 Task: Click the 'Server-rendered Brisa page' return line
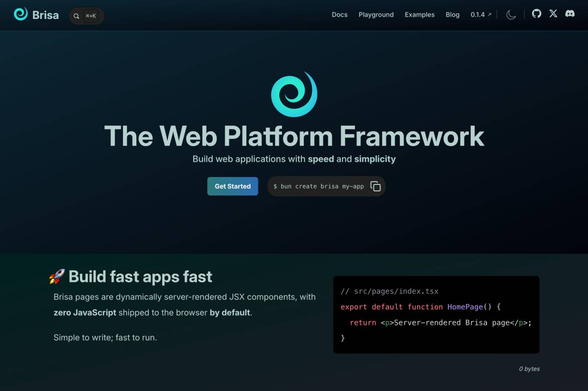(441, 323)
